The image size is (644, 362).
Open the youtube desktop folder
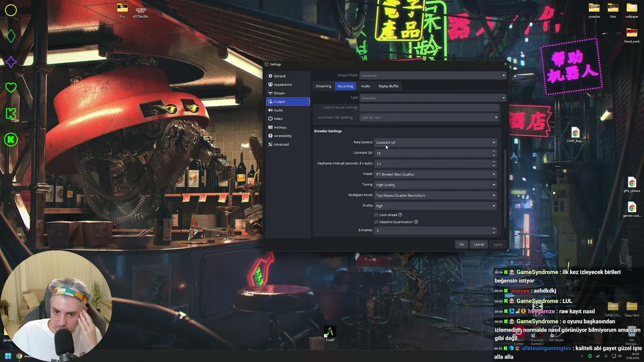(x=594, y=10)
